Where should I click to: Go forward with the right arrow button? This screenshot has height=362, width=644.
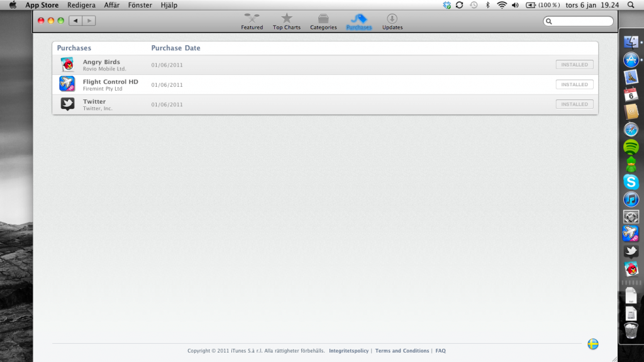[x=89, y=21]
